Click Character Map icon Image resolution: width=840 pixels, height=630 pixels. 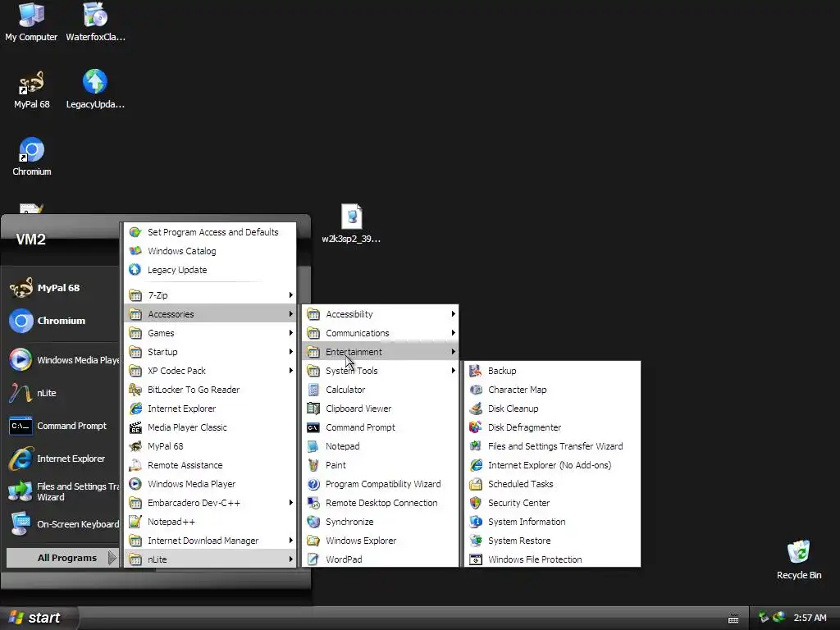click(x=475, y=390)
